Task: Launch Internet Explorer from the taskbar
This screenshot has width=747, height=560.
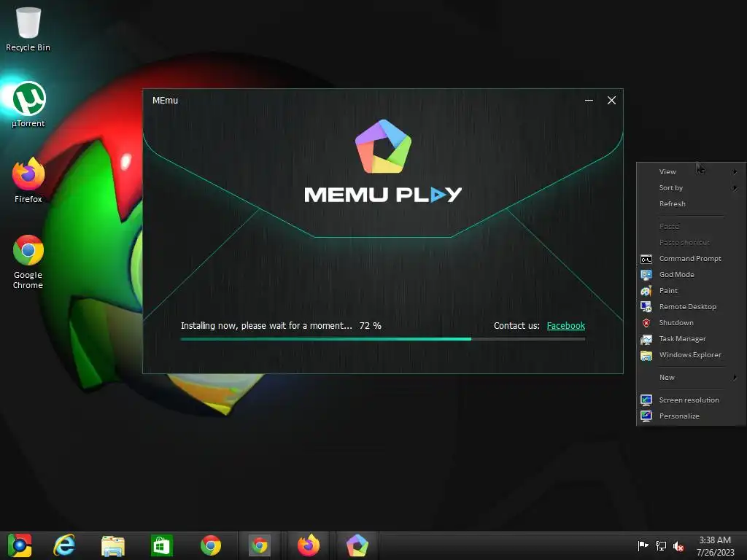Action: tap(64, 545)
